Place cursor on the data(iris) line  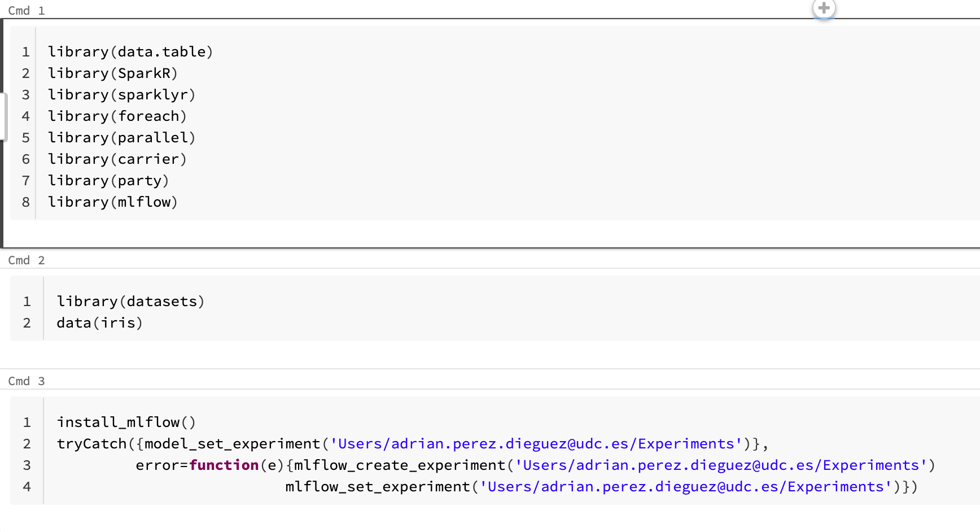(x=99, y=323)
